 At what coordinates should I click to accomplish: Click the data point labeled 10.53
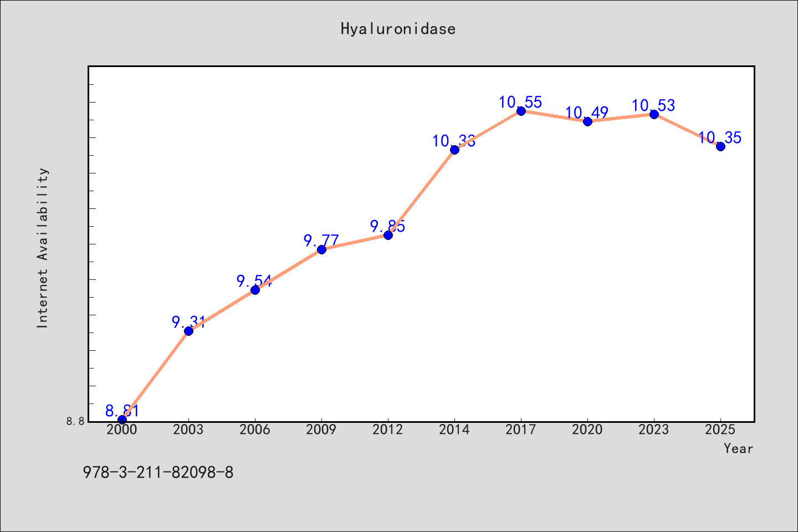(654, 114)
